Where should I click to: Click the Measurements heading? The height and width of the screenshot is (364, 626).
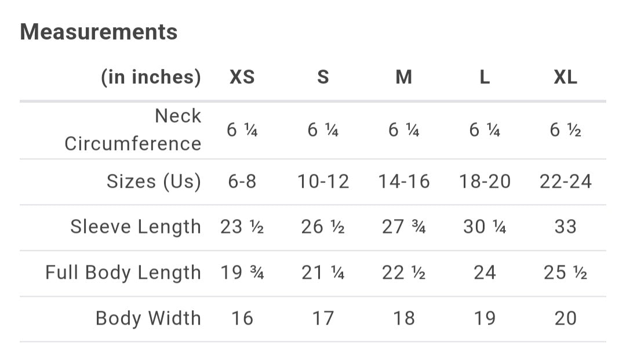99,32
